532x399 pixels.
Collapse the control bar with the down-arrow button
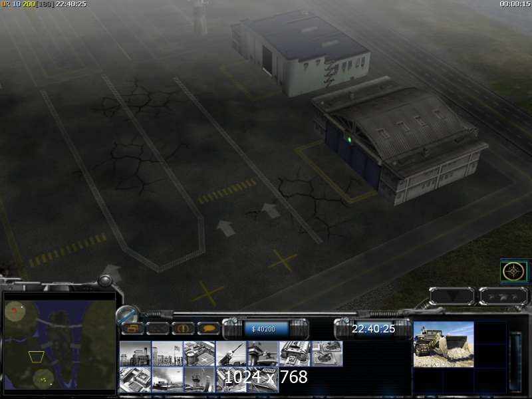click(452, 296)
